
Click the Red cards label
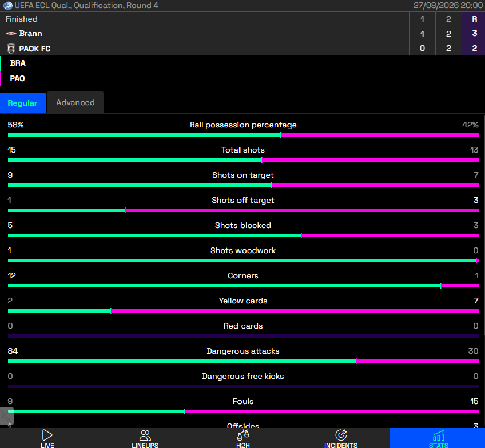(x=243, y=326)
